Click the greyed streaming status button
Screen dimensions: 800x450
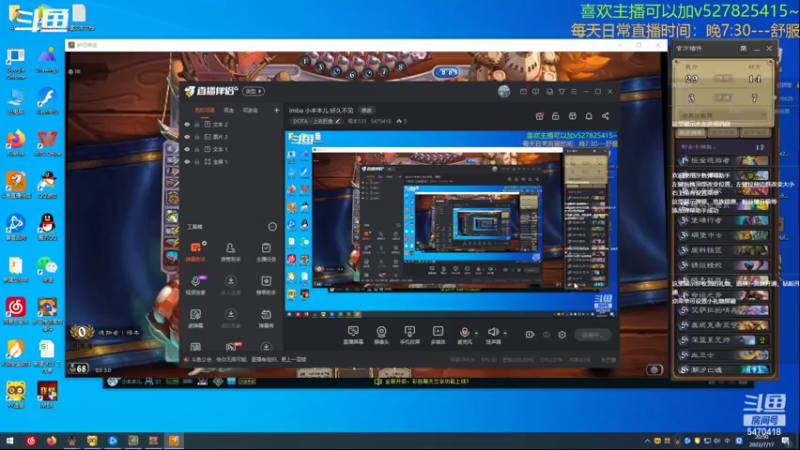click(593, 335)
